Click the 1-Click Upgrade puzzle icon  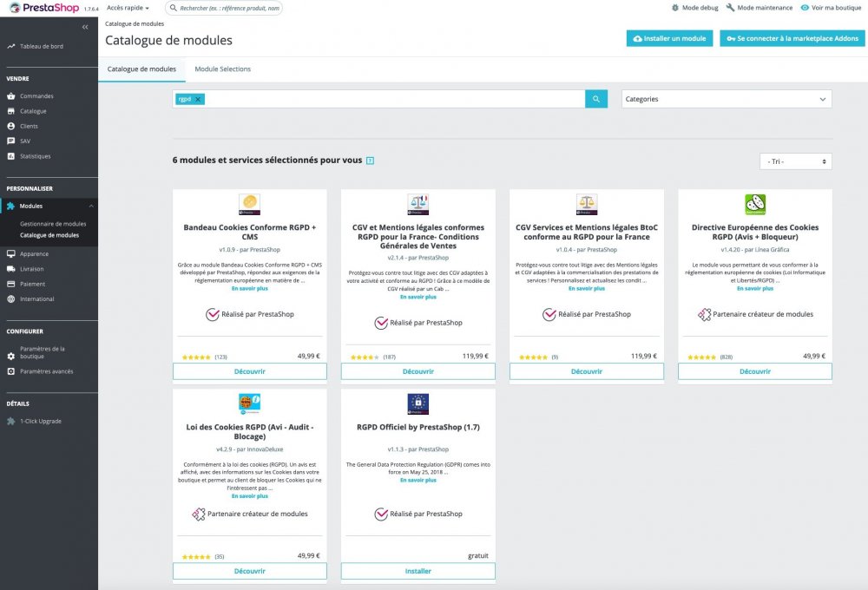click(x=11, y=421)
